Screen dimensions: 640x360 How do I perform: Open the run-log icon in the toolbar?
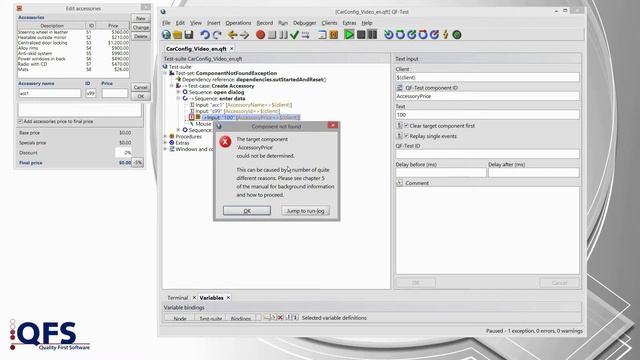[x=322, y=35]
